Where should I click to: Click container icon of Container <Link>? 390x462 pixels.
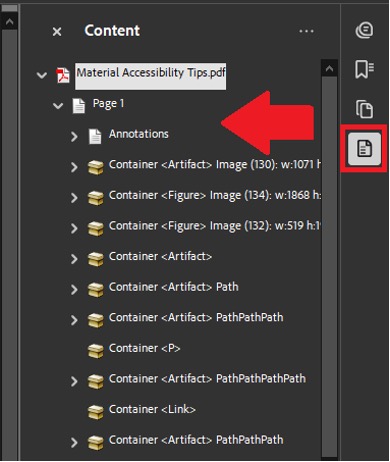96,412
